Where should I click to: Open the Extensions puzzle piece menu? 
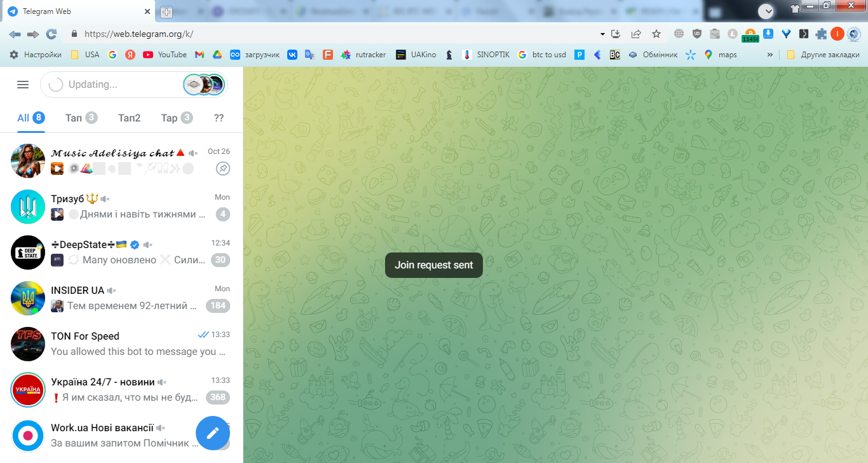822,34
